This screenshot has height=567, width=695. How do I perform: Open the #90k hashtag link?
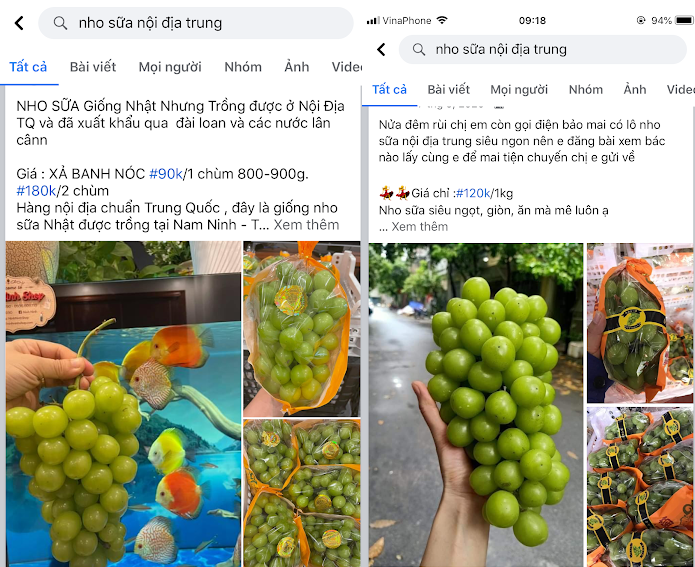tap(165, 174)
